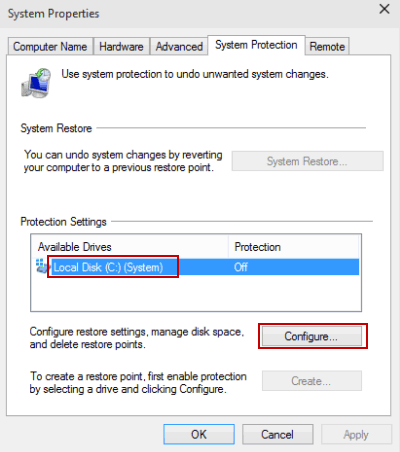Go to the Advanced tab

(x=179, y=47)
